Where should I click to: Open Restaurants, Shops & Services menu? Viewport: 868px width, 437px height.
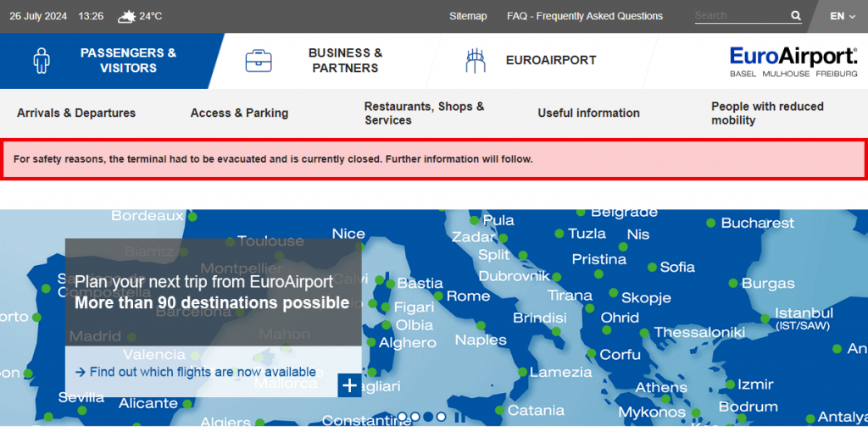point(424,113)
